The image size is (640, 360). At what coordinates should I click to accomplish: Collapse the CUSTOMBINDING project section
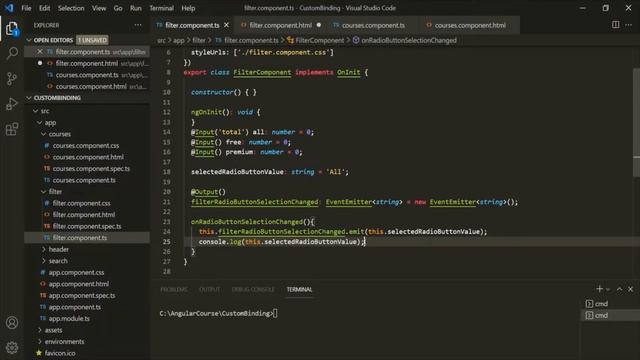[29, 98]
